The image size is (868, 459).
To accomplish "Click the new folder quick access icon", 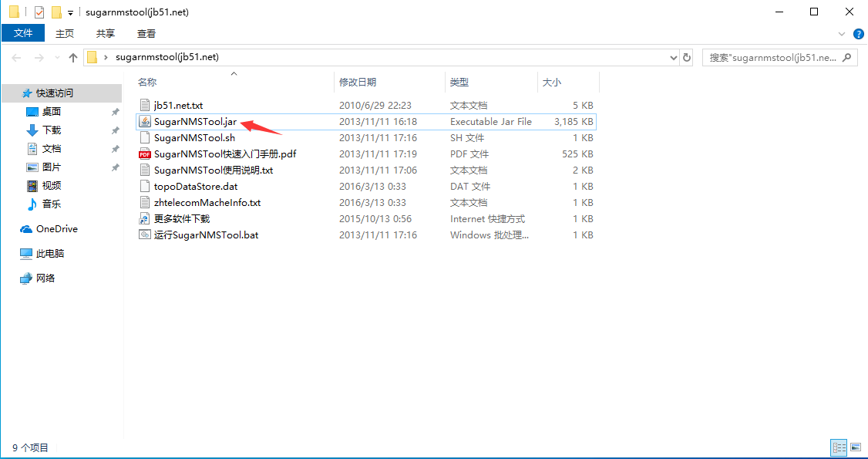I will 56,12.
